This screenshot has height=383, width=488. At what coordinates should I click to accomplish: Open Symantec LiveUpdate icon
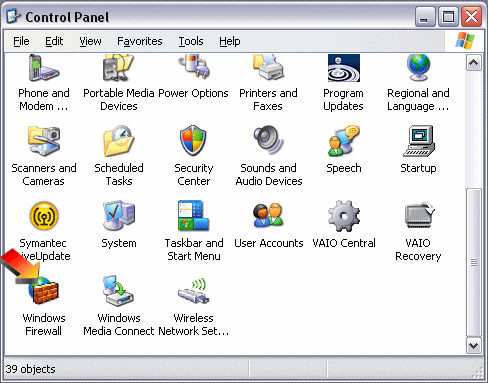point(44,216)
